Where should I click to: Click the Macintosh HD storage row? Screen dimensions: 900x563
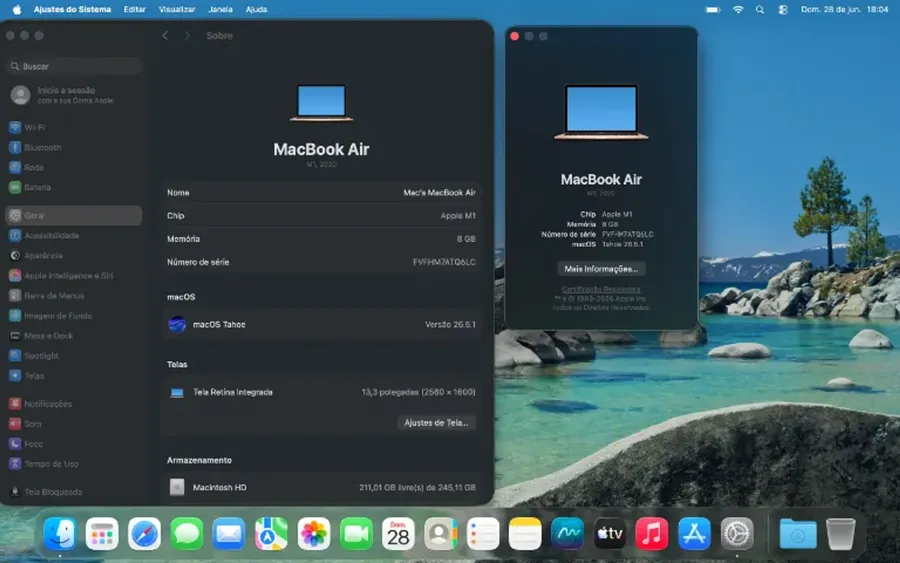pyautogui.click(x=321, y=487)
